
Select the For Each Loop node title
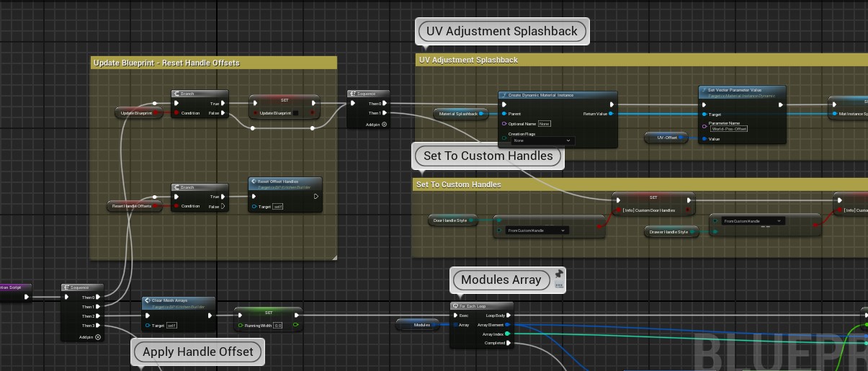(473, 306)
